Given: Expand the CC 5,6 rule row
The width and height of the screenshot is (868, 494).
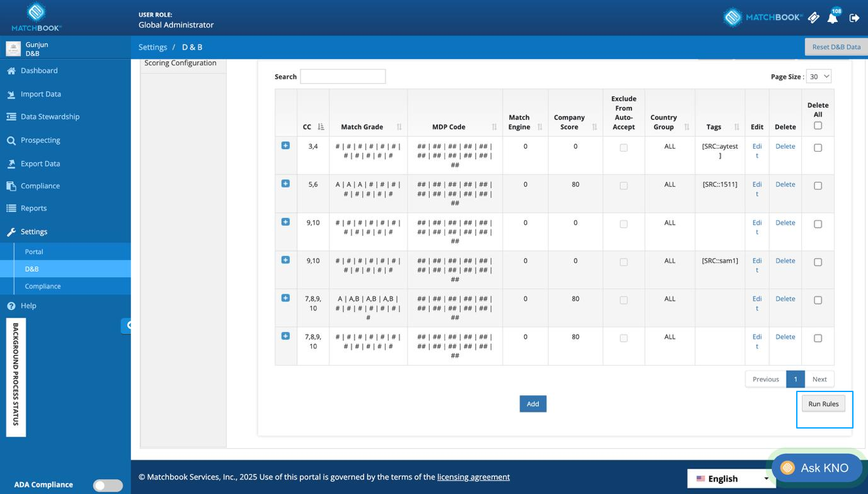Looking at the screenshot, I should point(285,184).
